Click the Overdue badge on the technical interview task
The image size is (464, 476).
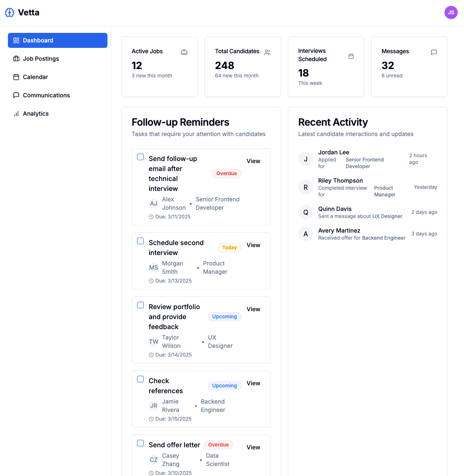coord(226,173)
